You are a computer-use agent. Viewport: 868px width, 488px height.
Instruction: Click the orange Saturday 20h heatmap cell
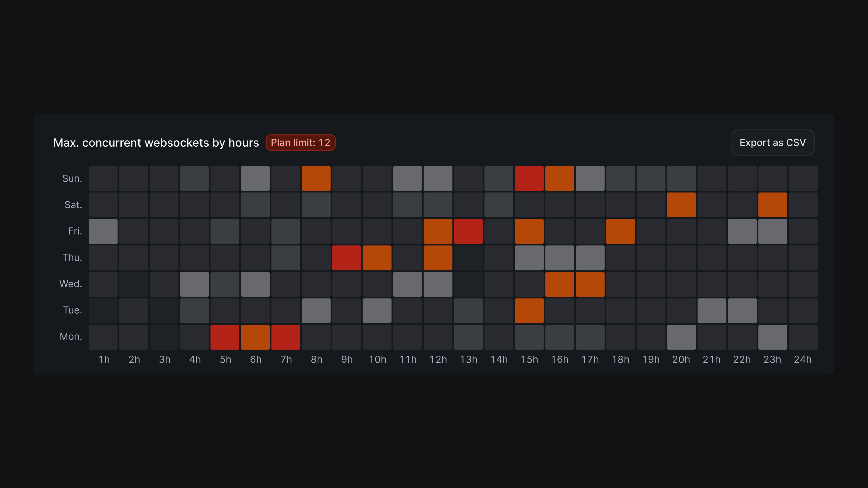click(x=681, y=205)
